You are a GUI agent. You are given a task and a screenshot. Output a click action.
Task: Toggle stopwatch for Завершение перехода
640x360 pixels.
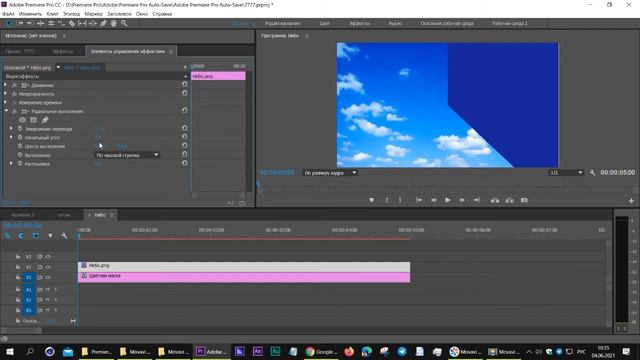pos(20,129)
